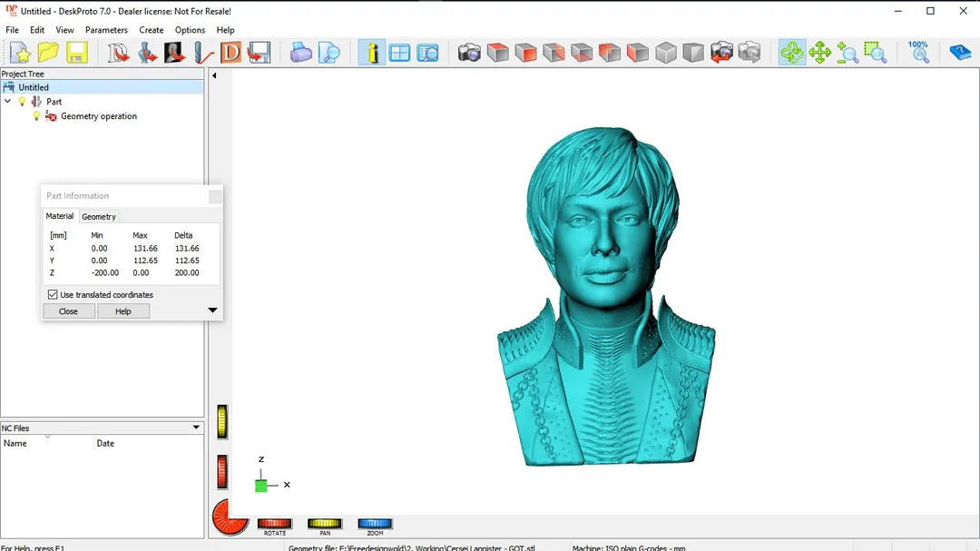
Task: Click the Z Min value -200.00
Action: pos(105,272)
